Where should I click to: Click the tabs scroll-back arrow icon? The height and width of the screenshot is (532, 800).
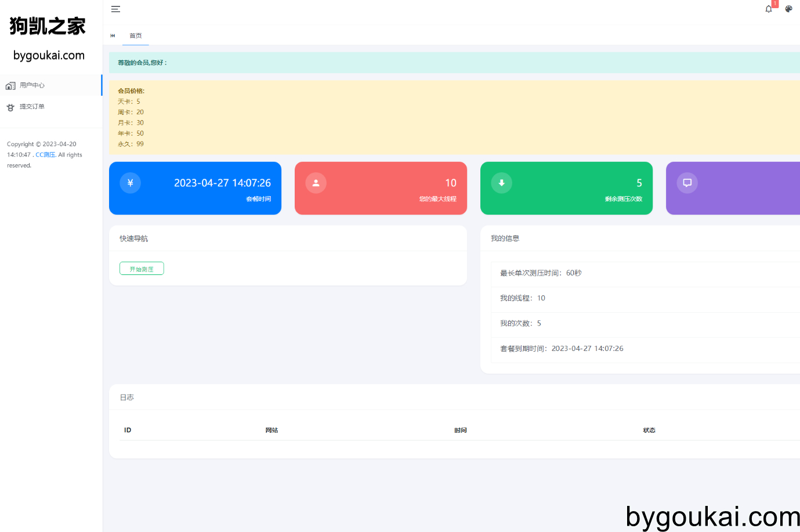coord(113,35)
